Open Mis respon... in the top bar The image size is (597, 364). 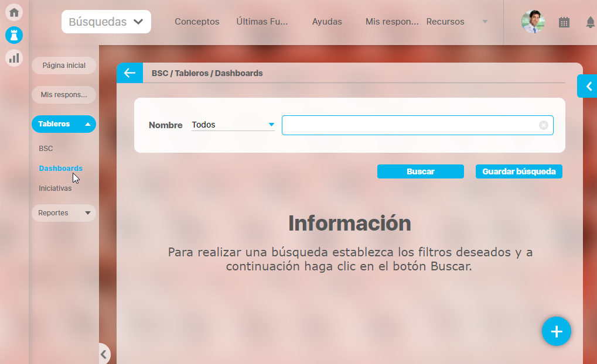[392, 22]
